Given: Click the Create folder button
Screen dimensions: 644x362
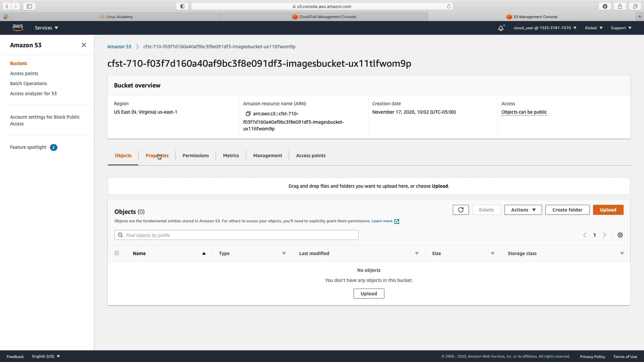Looking at the screenshot, I should tap(567, 210).
